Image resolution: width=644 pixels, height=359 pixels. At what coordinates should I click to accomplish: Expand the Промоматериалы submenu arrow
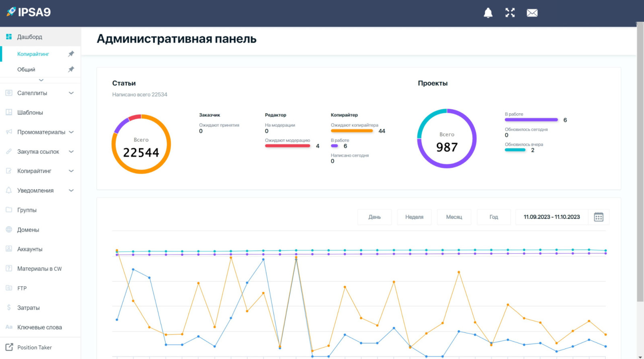71,132
